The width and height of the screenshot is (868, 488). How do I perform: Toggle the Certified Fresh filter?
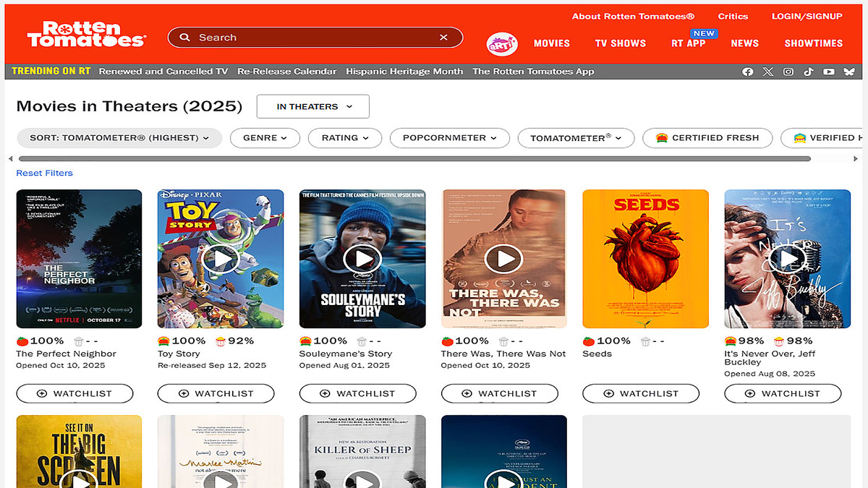click(707, 138)
